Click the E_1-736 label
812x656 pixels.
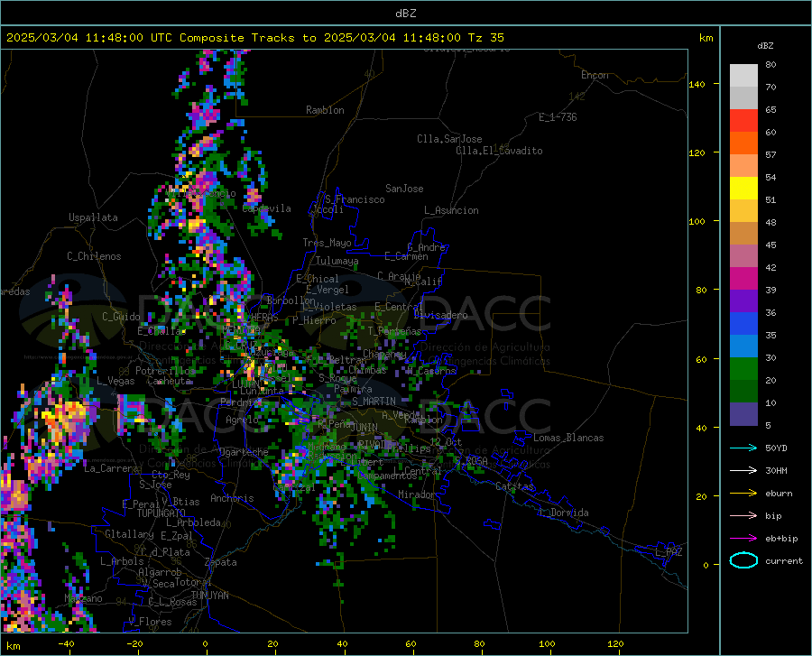click(x=558, y=117)
